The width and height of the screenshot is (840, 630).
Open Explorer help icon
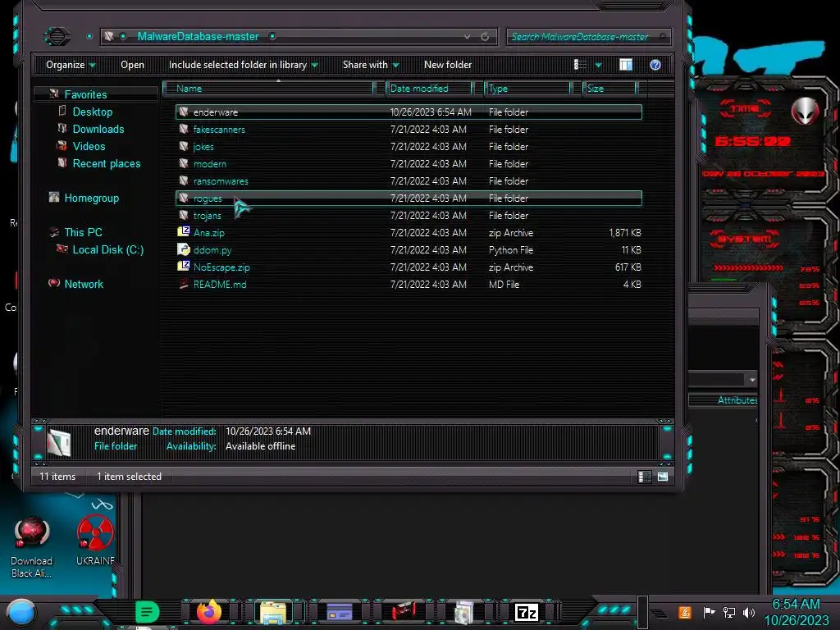coord(655,65)
